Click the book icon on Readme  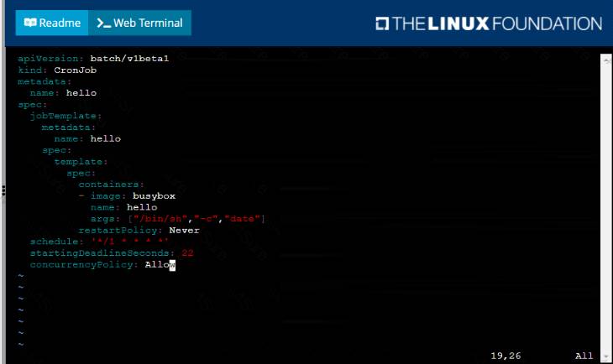click(x=31, y=23)
